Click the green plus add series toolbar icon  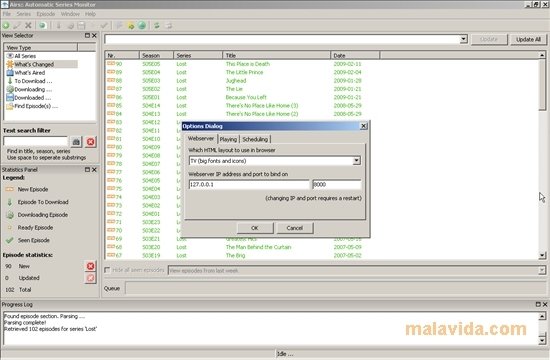tap(6, 25)
